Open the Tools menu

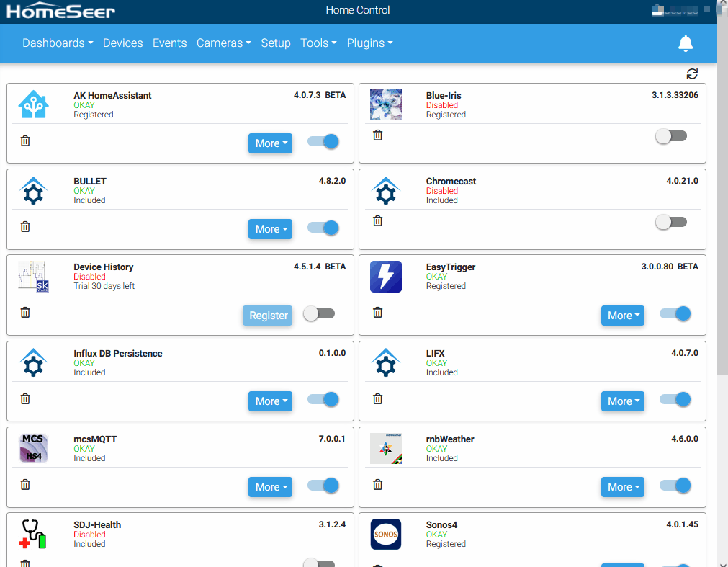(318, 43)
